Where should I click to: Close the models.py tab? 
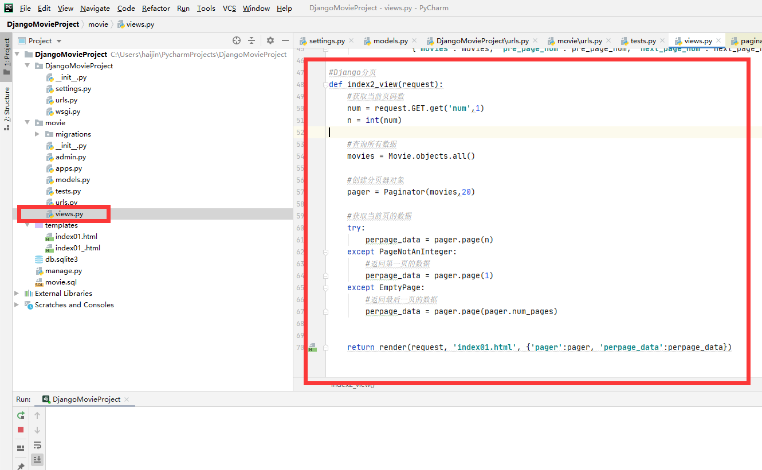tap(415, 41)
